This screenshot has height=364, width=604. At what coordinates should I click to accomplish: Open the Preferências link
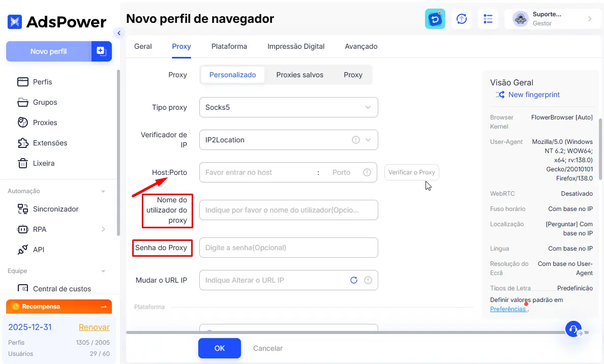click(x=508, y=309)
